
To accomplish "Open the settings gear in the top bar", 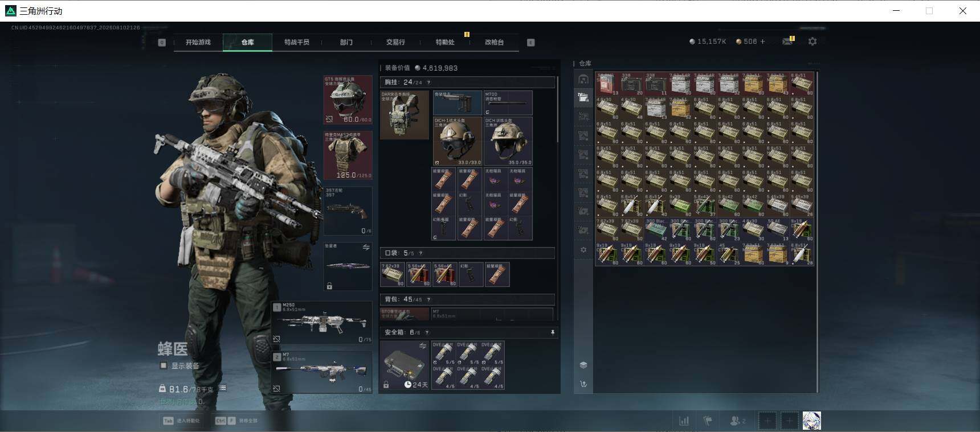I will [812, 42].
